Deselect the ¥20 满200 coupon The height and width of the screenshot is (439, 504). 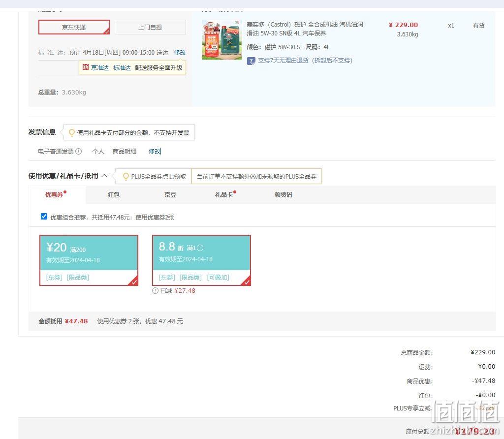[x=89, y=260]
